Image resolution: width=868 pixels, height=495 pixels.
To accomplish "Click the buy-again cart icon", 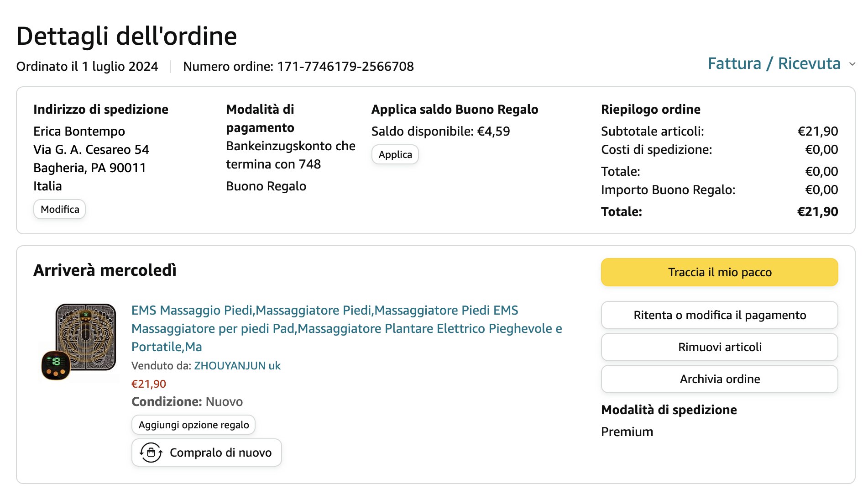I will 151,453.
